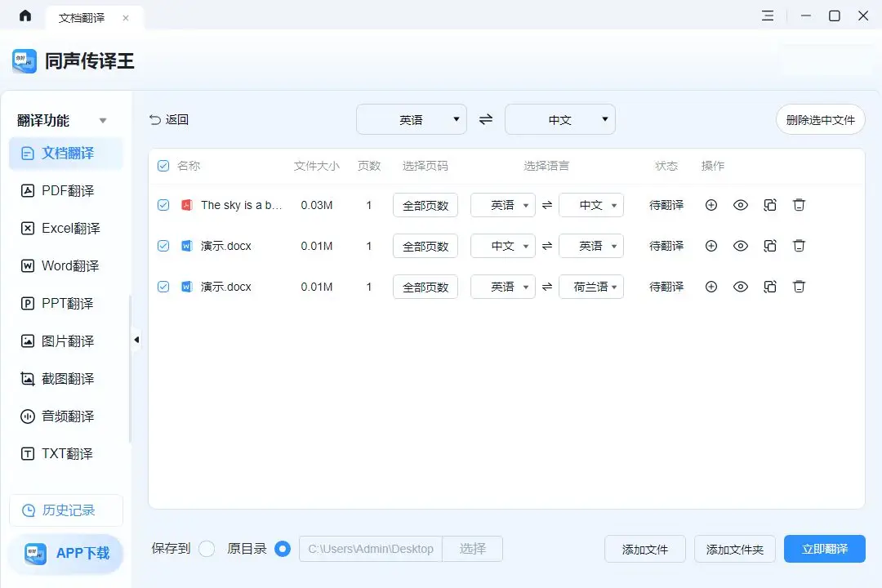The image size is (882, 588).
Task: Duplicate the first file using the copy icon
Action: point(769,205)
